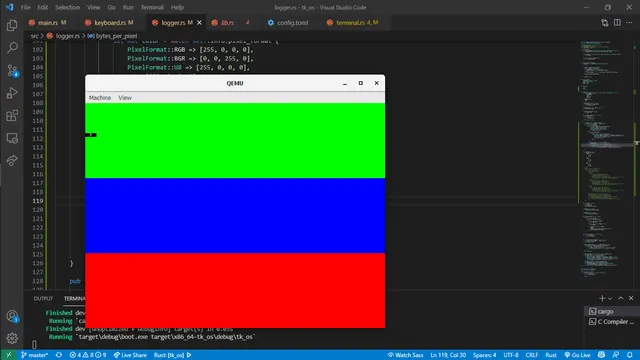Open the View menu in QEMU

point(125,98)
